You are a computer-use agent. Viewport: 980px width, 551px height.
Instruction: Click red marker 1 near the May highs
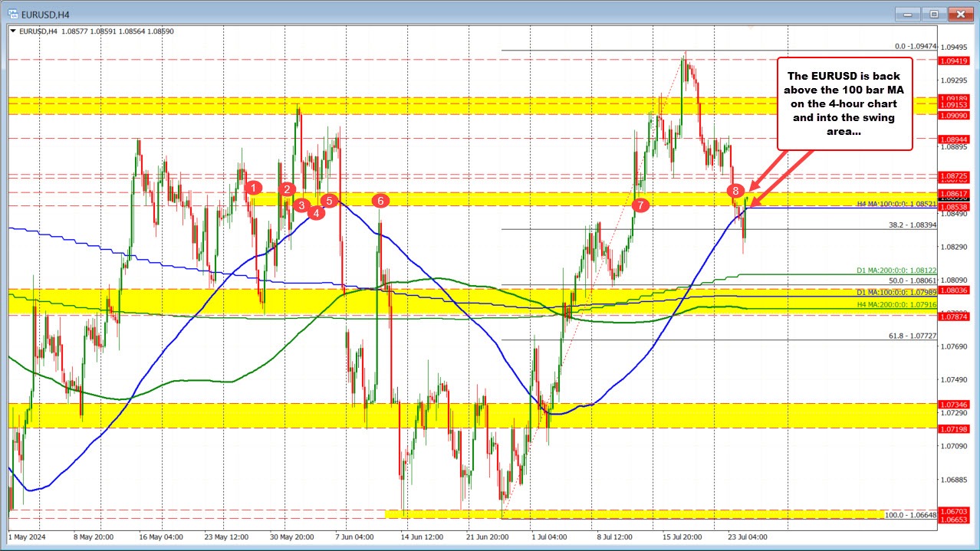[253, 187]
